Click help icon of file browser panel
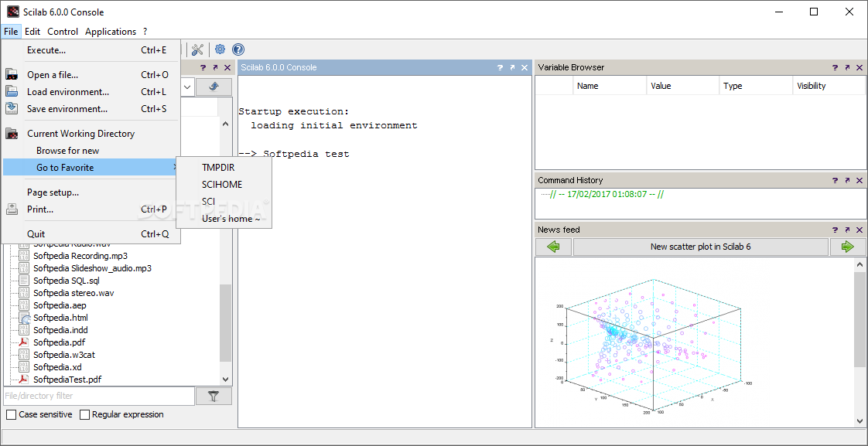 [x=203, y=67]
